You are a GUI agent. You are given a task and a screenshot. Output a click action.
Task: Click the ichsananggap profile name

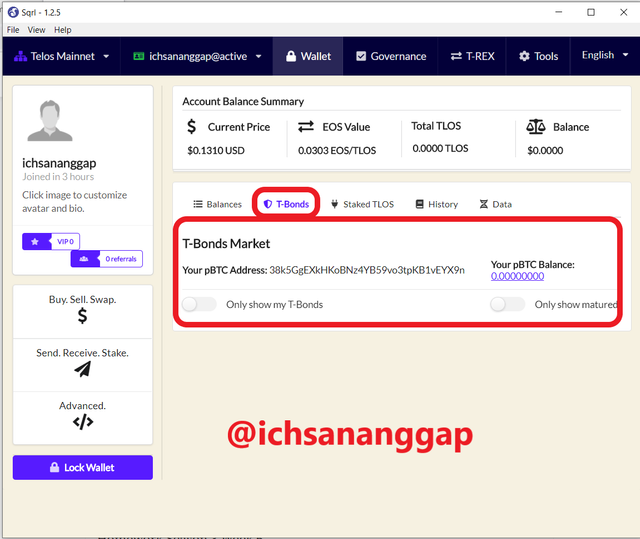pyautogui.click(x=59, y=163)
